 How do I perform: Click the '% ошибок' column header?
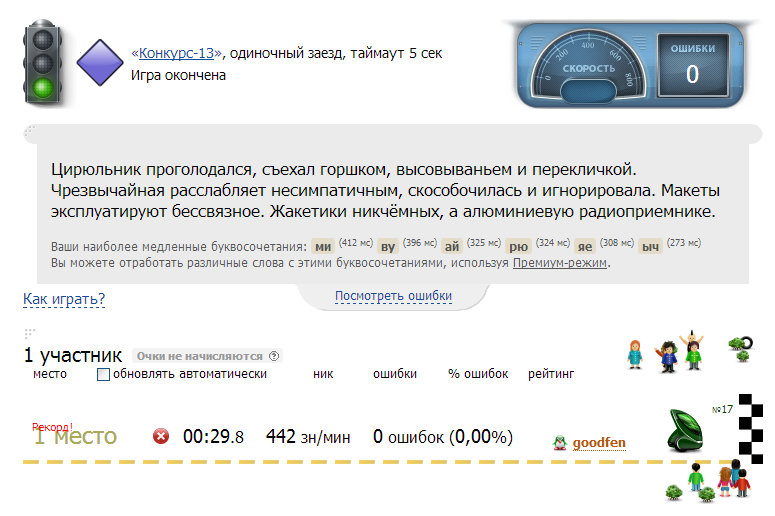click(x=478, y=374)
